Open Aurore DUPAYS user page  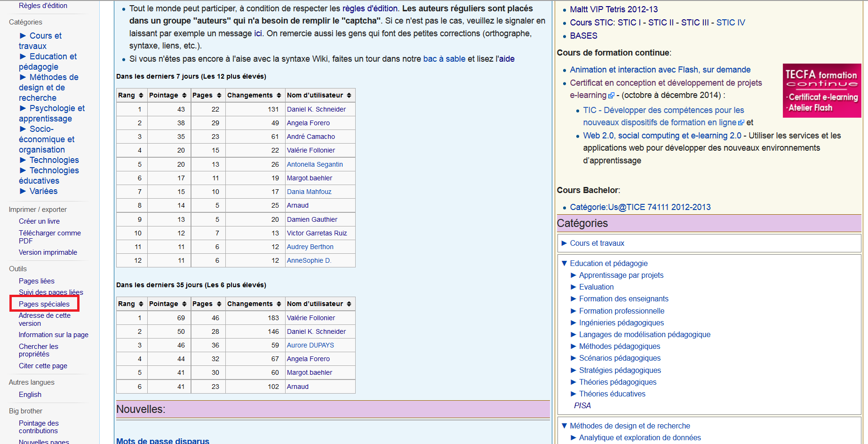pos(311,345)
